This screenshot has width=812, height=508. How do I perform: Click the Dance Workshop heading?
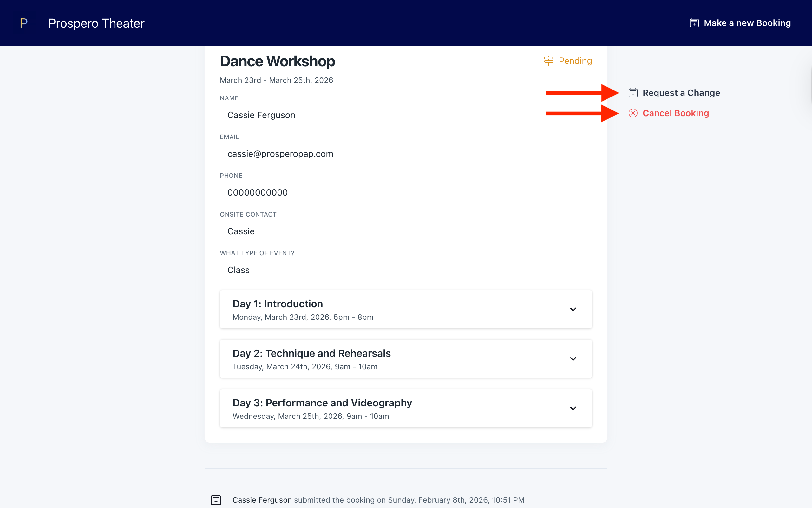coord(277,62)
